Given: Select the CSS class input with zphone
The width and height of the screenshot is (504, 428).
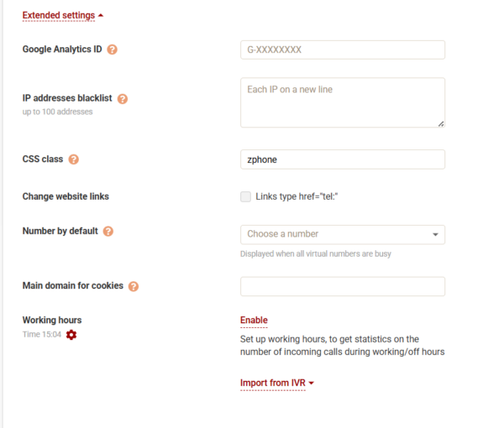Looking at the screenshot, I should coord(342,159).
